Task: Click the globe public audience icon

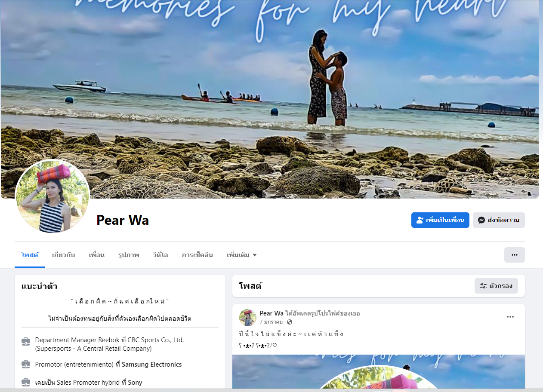Action: (290, 322)
